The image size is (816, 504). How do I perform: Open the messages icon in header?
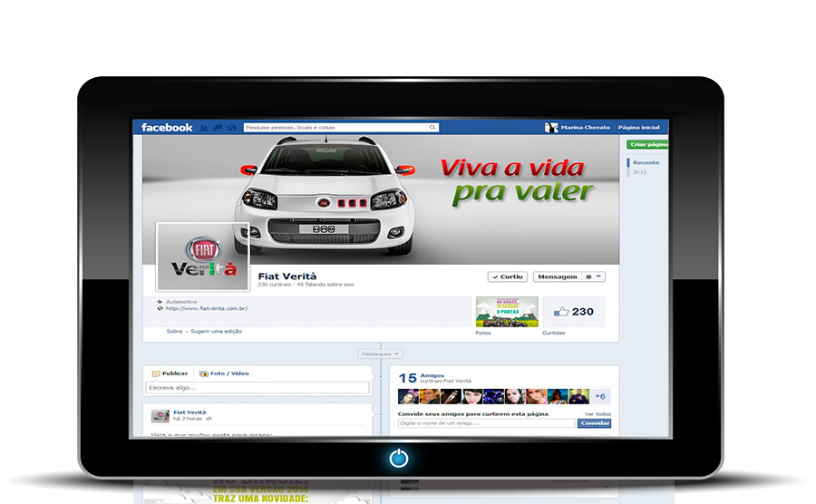click(218, 128)
